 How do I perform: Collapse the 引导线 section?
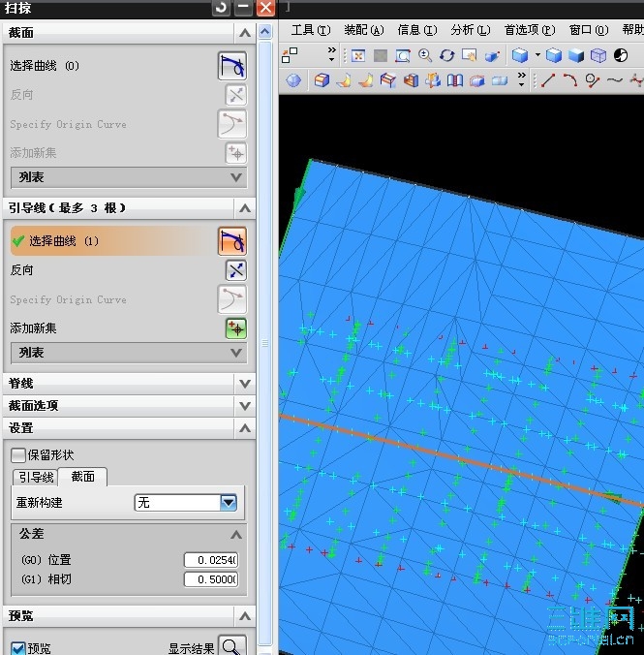(245, 208)
